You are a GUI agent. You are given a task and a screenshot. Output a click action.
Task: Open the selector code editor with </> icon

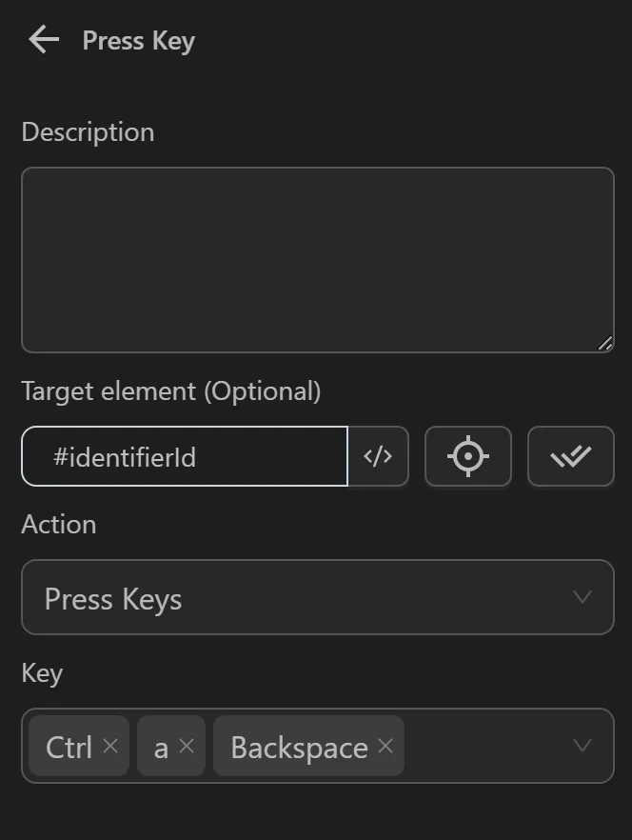tap(378, 457)
